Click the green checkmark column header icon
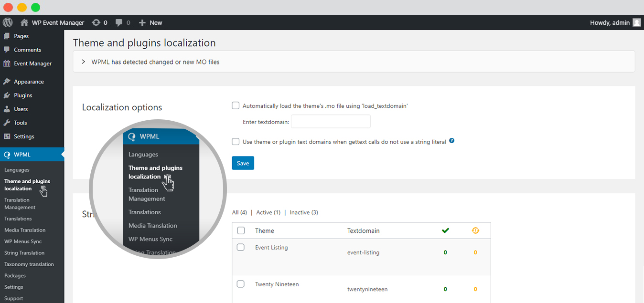The height and width of the screenshot is (303, 644). (445, 230)
